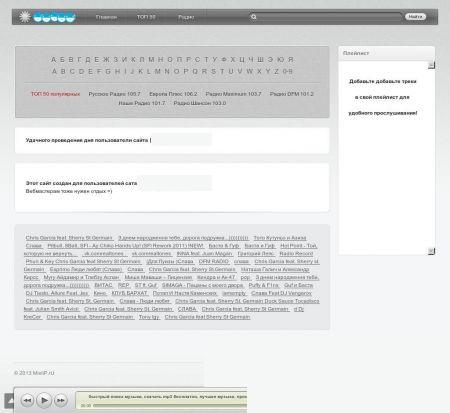
Task: Open the Tony Igy tag
Action: [x=149, y=317]
